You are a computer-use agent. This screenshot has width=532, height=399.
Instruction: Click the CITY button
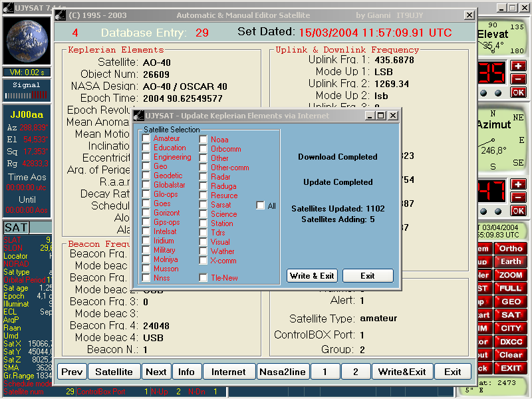[x=511, y=328]
